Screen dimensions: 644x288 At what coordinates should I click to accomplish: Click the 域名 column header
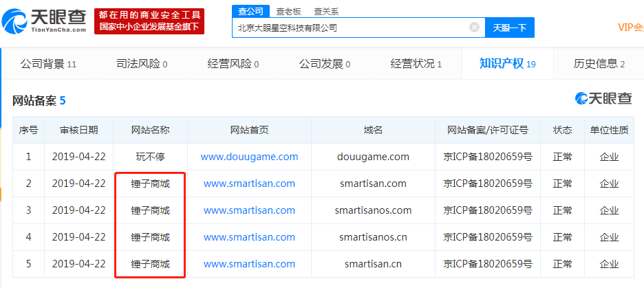click(373, 130)
